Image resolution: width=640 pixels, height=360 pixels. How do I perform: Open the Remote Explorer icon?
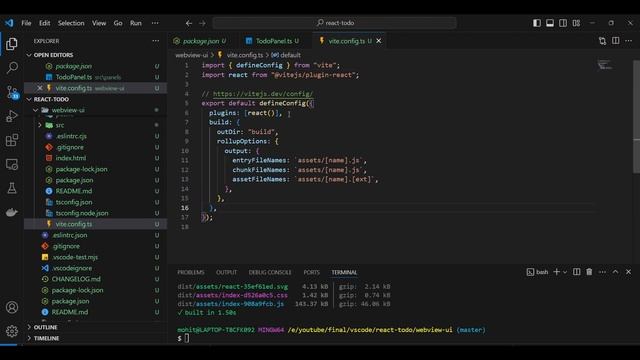(12, 164)
